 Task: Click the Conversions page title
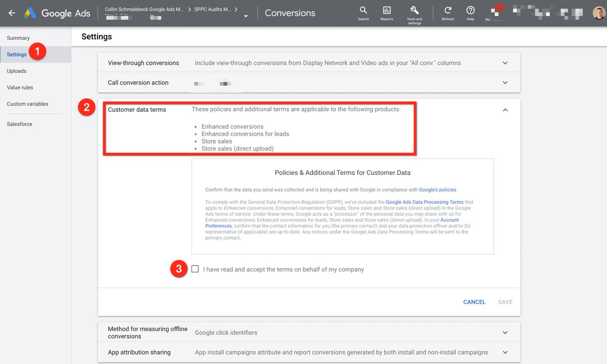click(x=290, y=13)
